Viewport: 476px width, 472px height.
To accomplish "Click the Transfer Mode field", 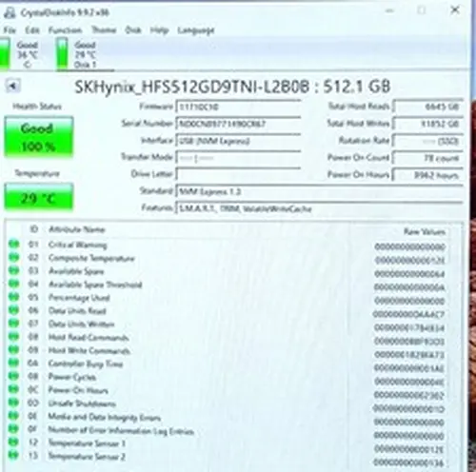I will coord(238,158).
